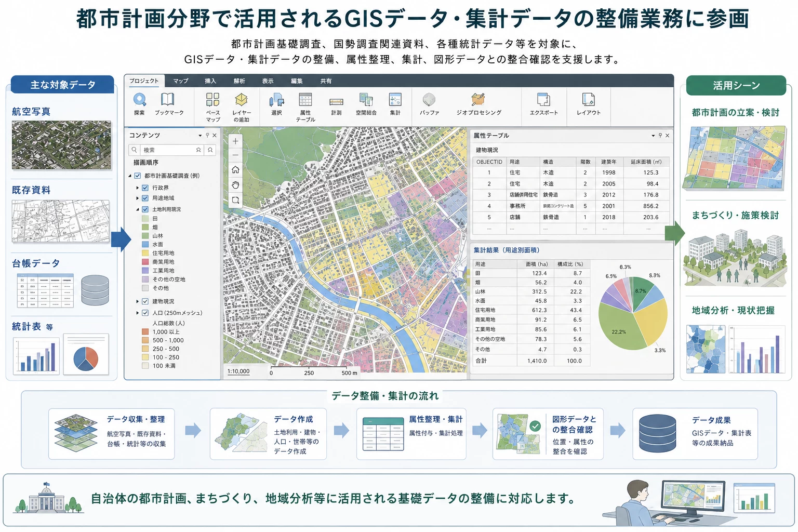Image resolution: width=798 pixels, height=532 pixels.
Task: Click the 描画順序 heading in コンテンツ
Action: (146, 163)
